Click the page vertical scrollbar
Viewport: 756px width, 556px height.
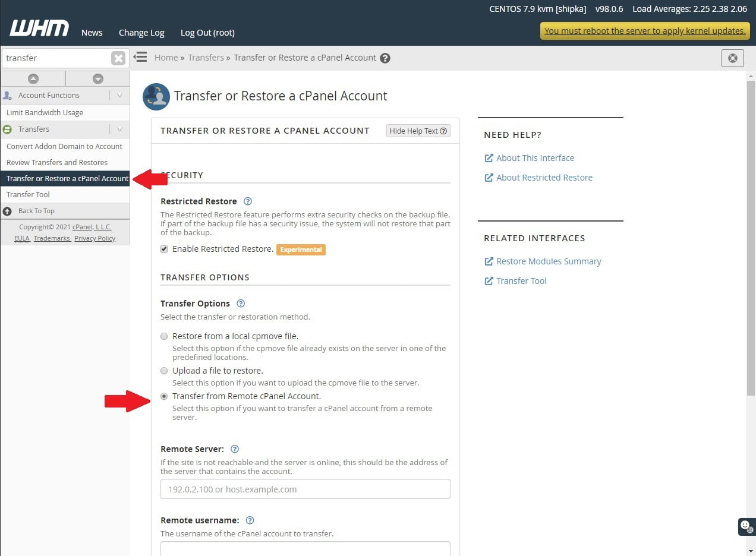pos(751,239)
